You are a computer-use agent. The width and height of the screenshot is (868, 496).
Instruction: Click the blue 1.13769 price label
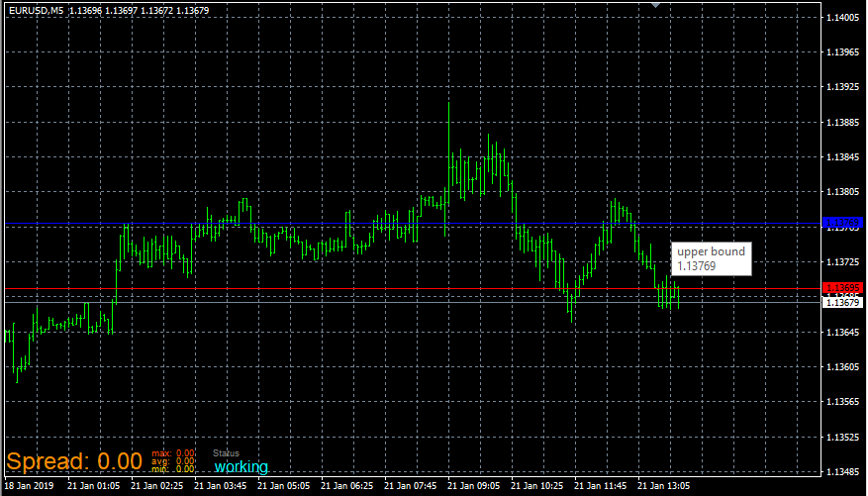click(843, 223)
